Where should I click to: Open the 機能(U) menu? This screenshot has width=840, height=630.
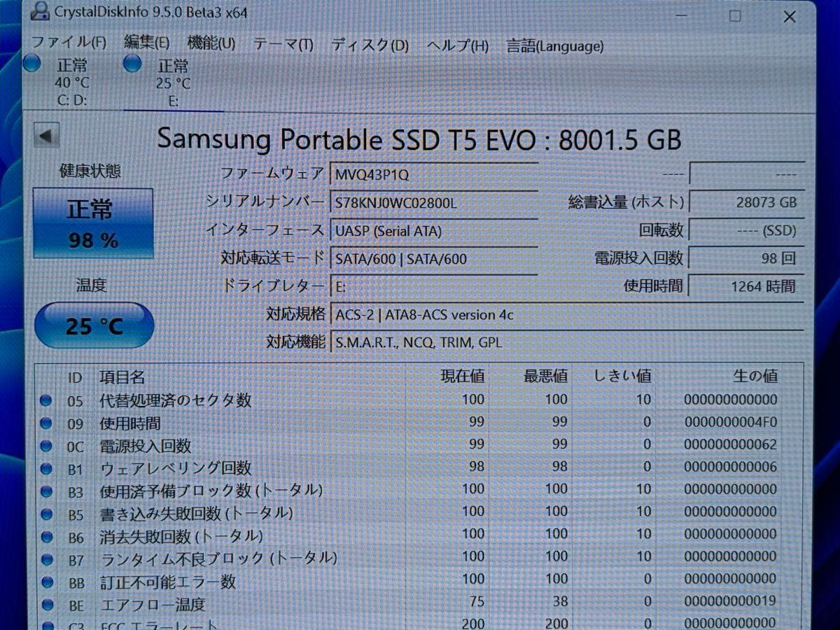[211, 43]
